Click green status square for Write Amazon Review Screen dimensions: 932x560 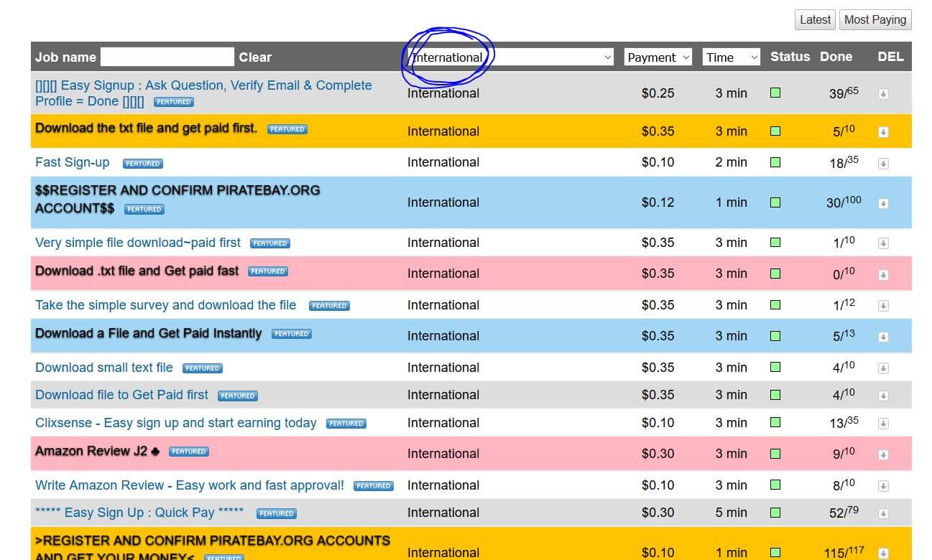click(x=775, y=485)
